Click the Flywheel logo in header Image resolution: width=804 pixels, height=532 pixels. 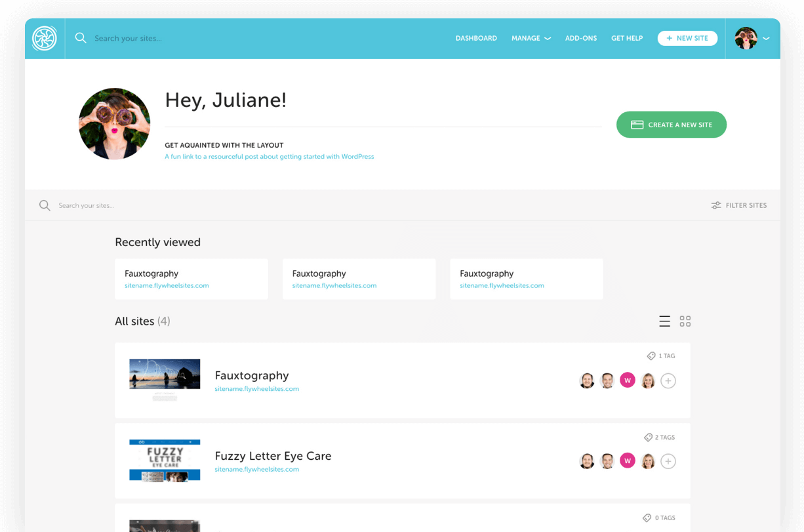pos(45,39)
